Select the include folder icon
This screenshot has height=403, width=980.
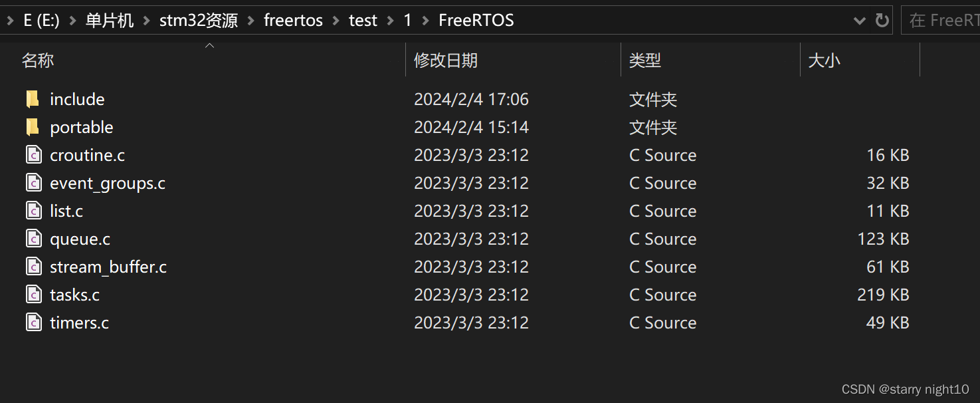point(33,99)
